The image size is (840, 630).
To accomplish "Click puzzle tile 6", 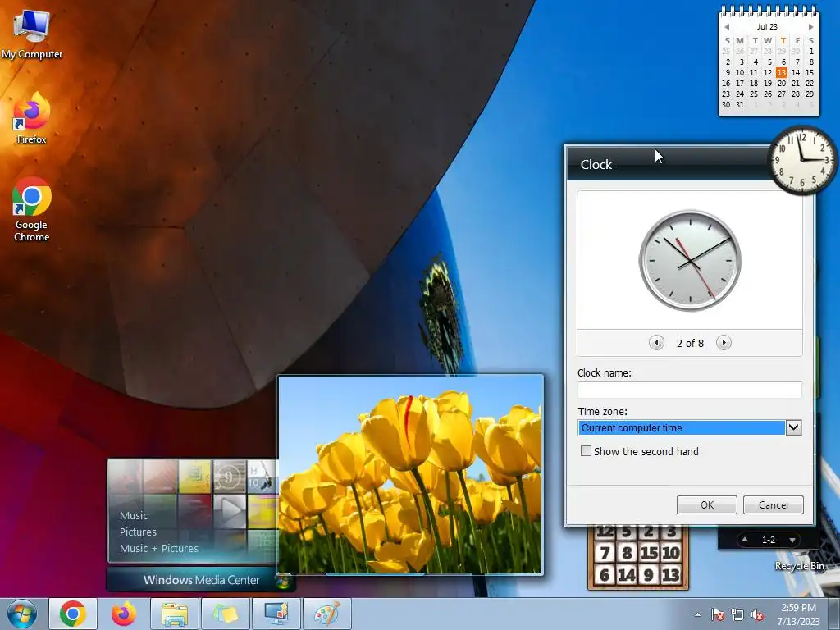I will pyautogui.click(x=605, y=575).
